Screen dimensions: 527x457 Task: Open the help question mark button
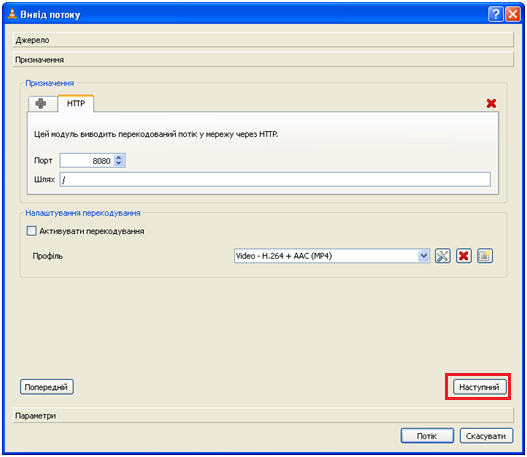pos(495,14)
